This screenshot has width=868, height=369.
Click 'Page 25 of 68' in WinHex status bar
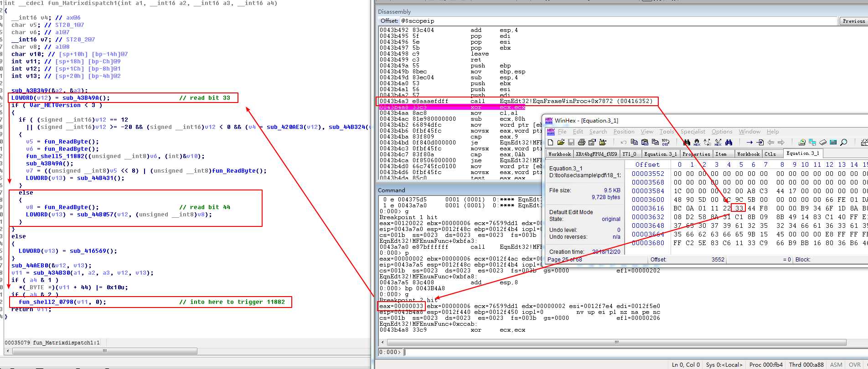pyautogui.click(x=564, y=260)
